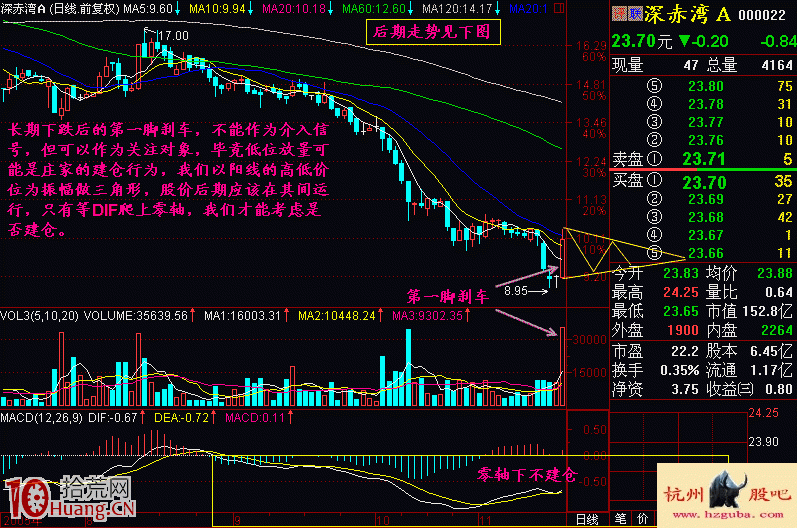Click the 17.00 high price label

point(173,36)
